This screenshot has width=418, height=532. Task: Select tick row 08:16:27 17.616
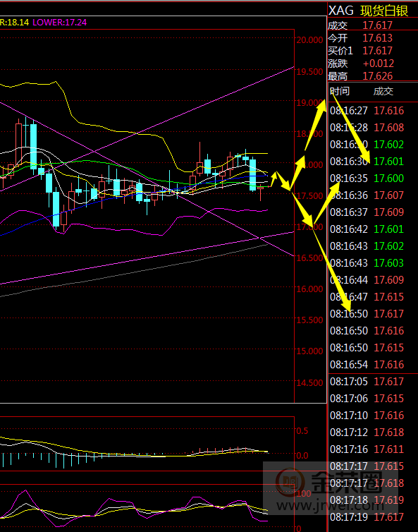[373, 111]
